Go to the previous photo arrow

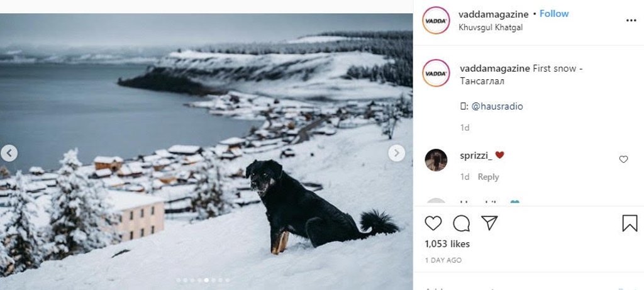[x=9, y=153]
